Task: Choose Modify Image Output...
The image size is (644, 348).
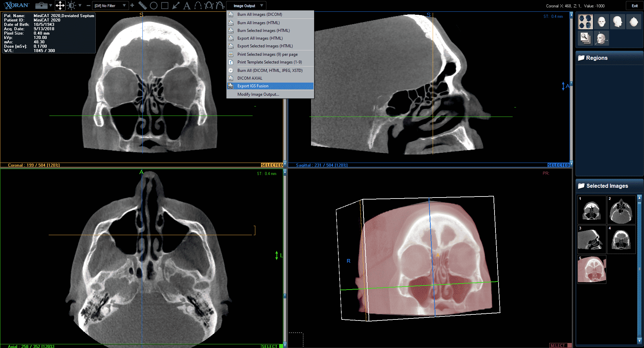Action: [270, 94]
